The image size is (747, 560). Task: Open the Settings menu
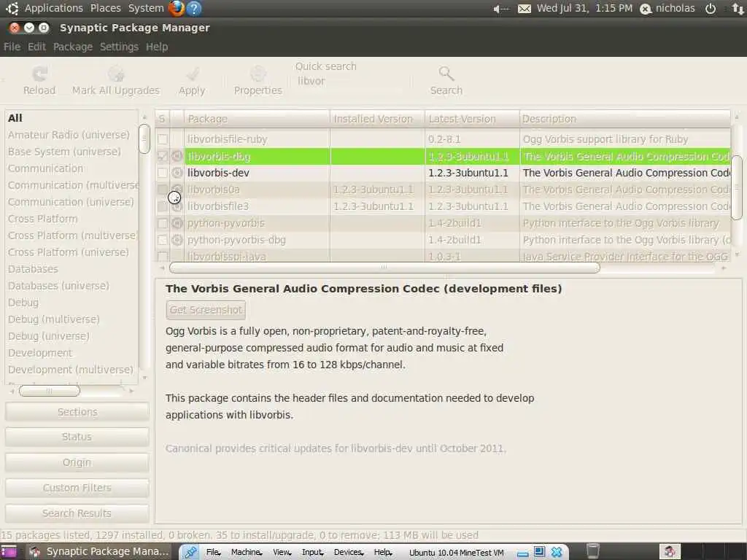click(119, 47)
